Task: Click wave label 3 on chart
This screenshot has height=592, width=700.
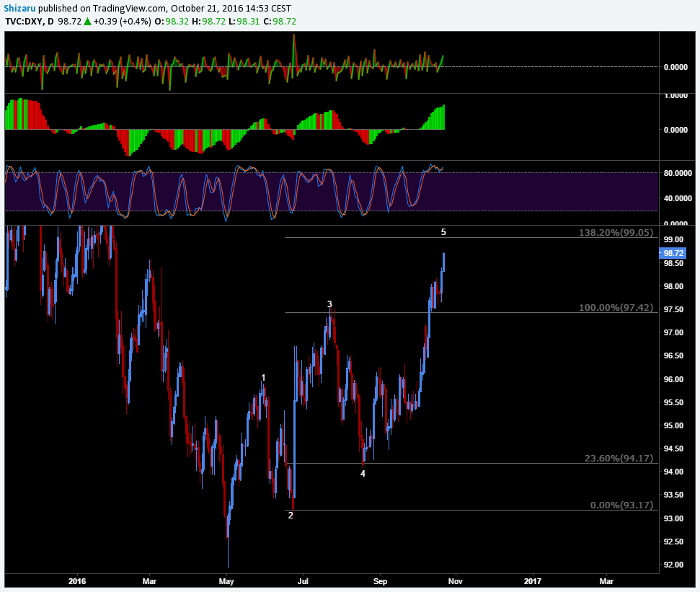Action: pos(329,304)
